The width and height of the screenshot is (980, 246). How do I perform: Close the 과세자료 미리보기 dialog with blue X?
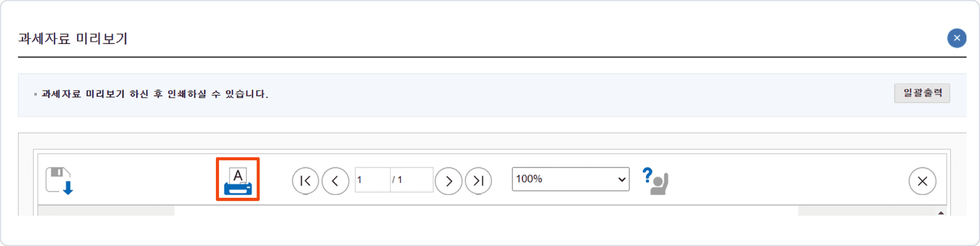[x=957, y=38]
